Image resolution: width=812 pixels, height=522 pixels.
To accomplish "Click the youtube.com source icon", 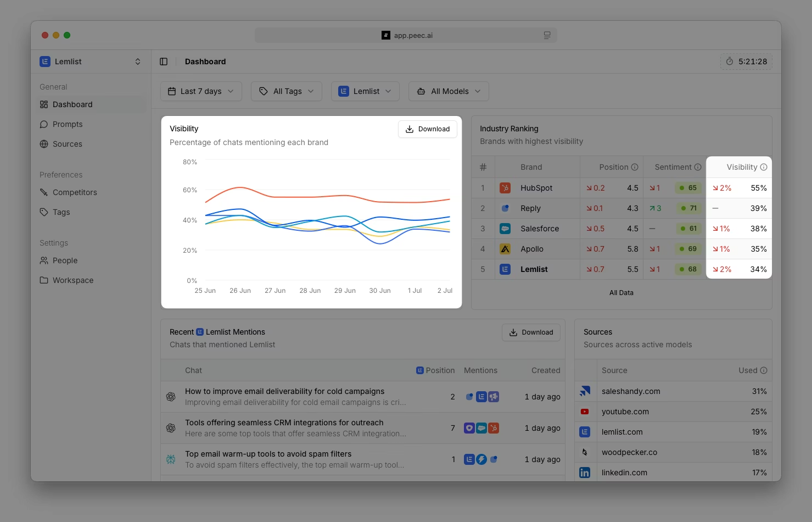I will click(x=585, y=412).
